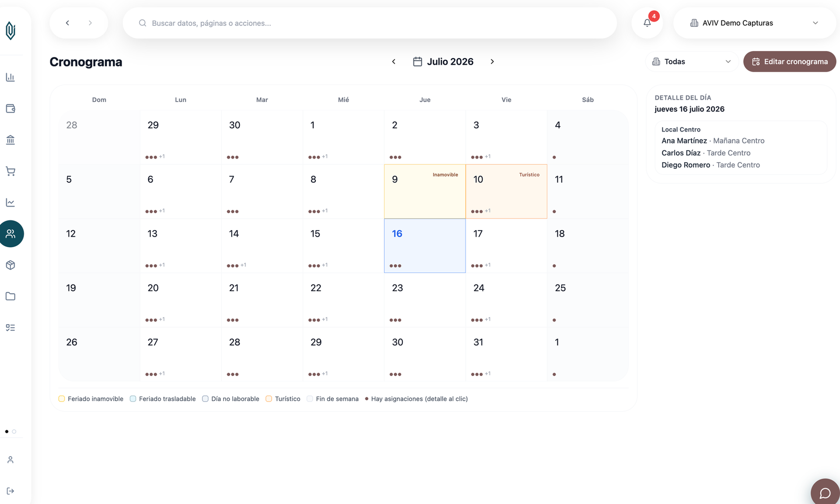This screenshot has width=840, height=504.
Task: Open the folder sidebar icon
Action: click(x=10, y=296)
